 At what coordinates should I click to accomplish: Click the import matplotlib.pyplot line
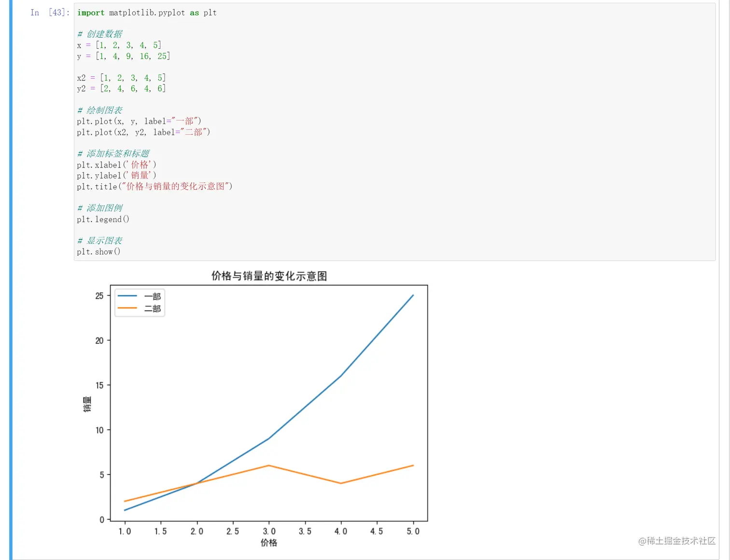(147, 13)
